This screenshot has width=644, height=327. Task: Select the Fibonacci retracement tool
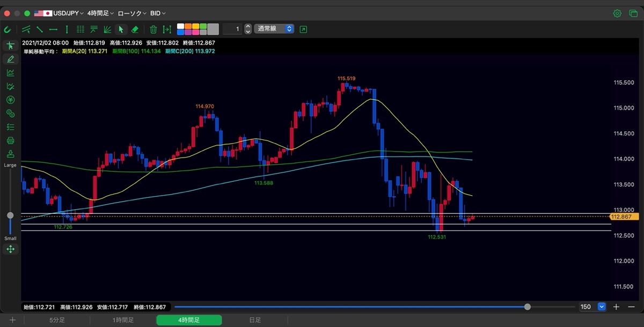tap(94, 29)
